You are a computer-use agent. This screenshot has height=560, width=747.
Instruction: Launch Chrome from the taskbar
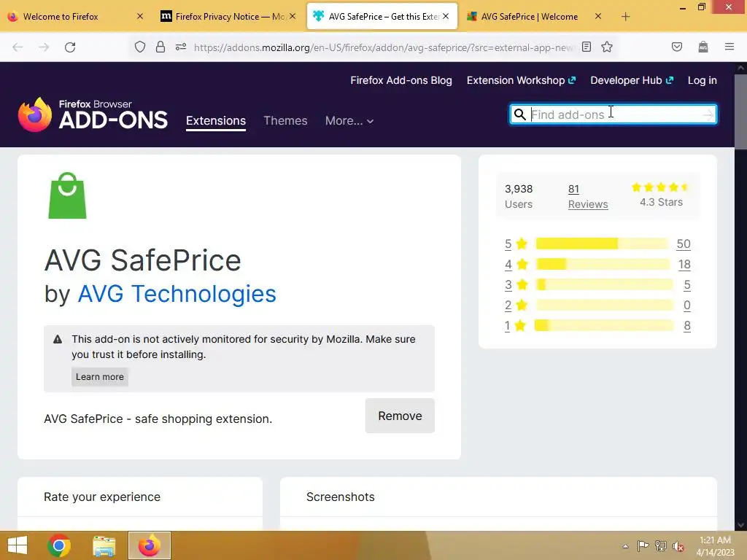point(59,545)
